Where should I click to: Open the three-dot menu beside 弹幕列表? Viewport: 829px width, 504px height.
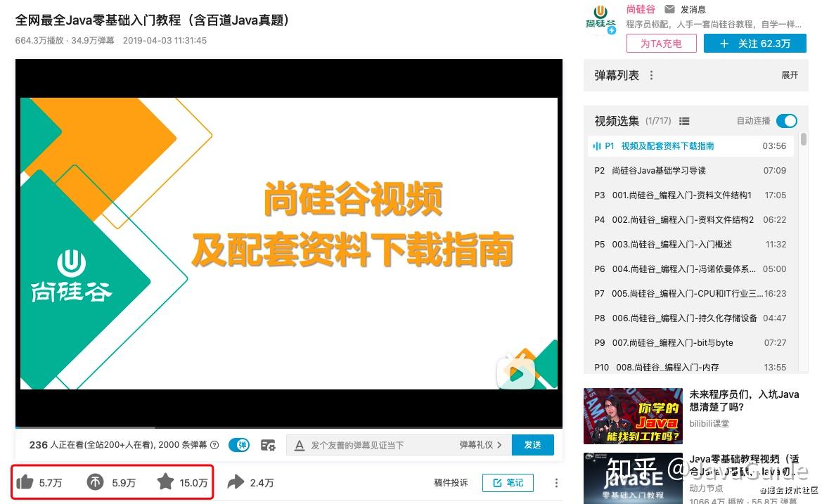(651, 75)
